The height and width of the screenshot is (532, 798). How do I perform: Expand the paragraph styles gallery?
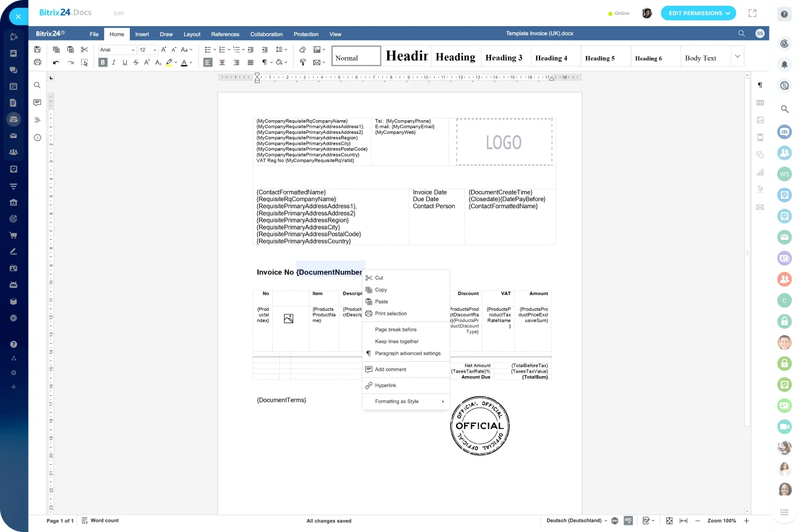click(x=737, y=57)
